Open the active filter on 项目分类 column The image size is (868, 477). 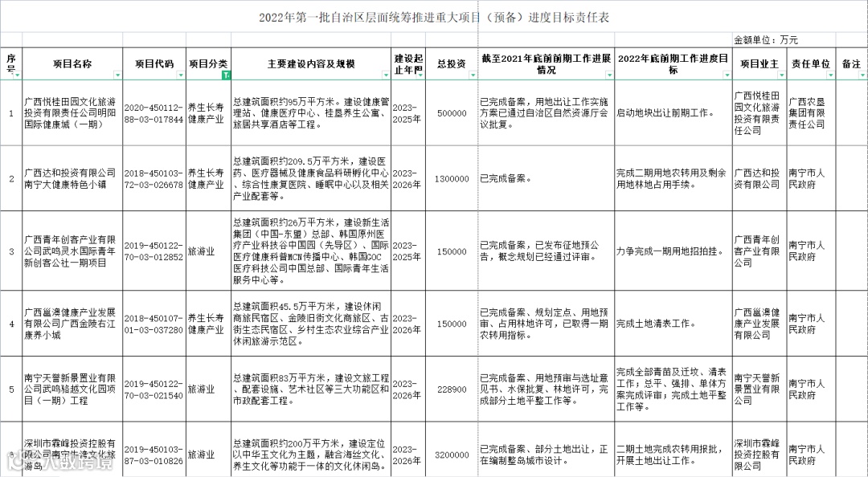point(226,75)
